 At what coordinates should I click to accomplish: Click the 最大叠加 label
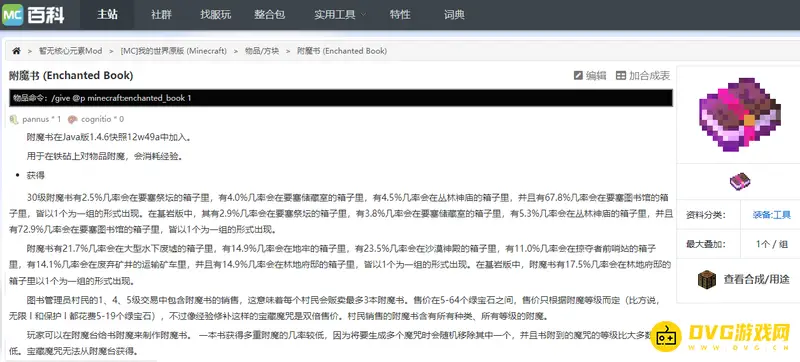pyautogui.click(x=706, y=244)
